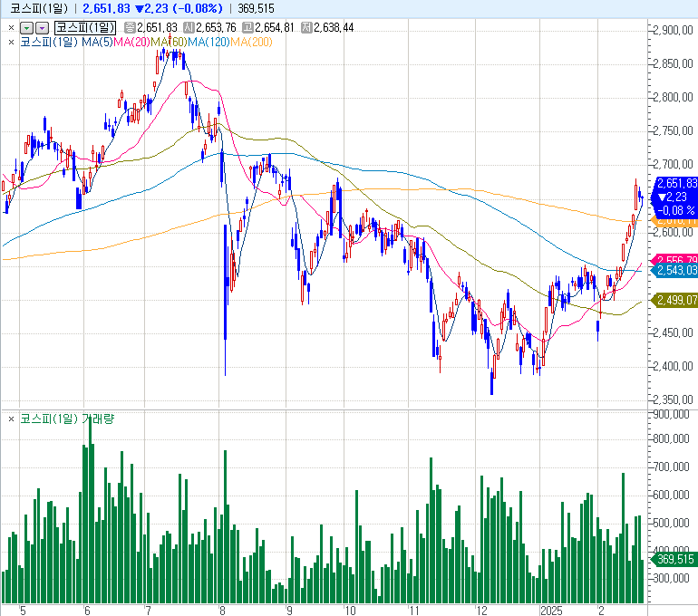
Task: Click the pink 2,556.79 MA20 tag
Action: tap(676, 259)
